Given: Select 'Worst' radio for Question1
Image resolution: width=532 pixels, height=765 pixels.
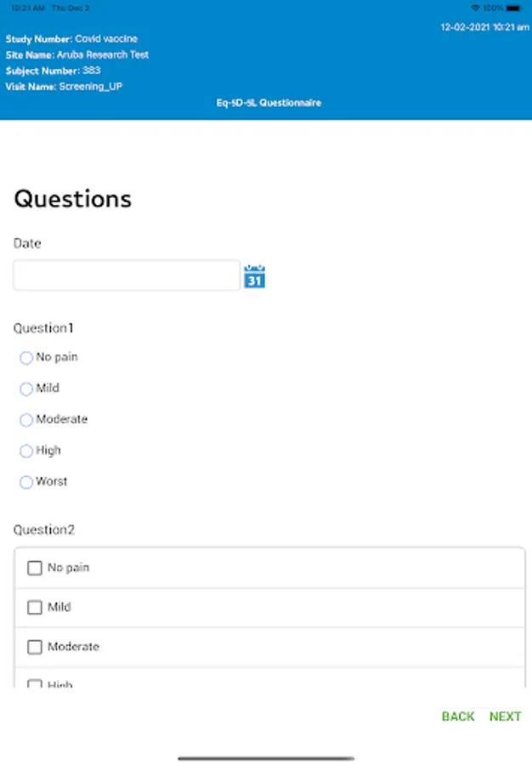Looking at the screenshot, I should tap(26, 482).
